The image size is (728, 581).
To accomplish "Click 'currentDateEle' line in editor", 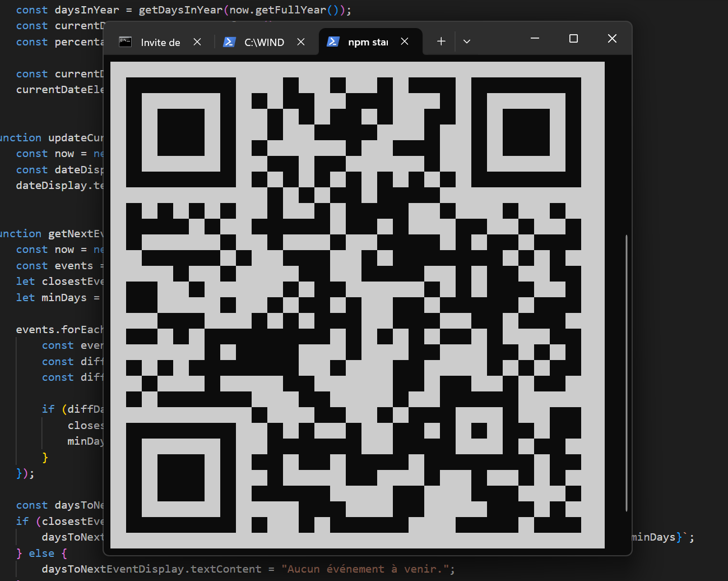I will 59,90.
